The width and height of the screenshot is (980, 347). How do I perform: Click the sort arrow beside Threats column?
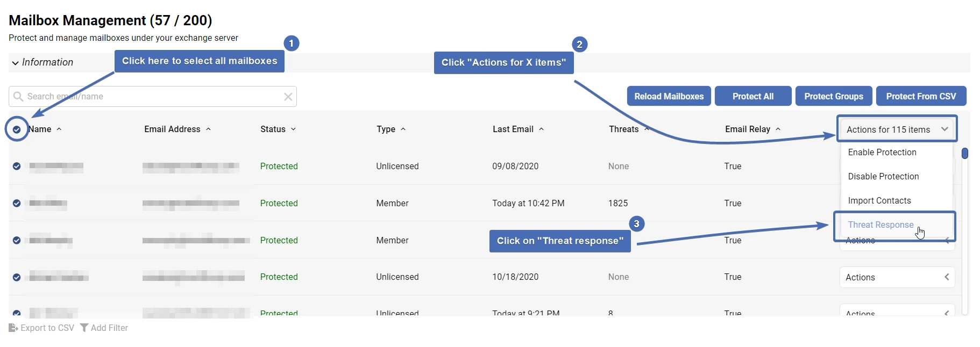[647, 129]
